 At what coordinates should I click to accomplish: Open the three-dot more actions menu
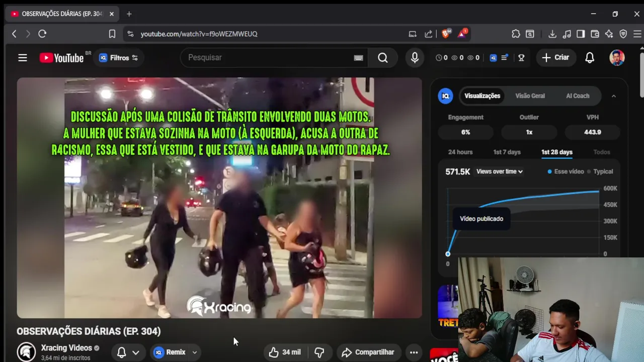(x=414, y=352)
